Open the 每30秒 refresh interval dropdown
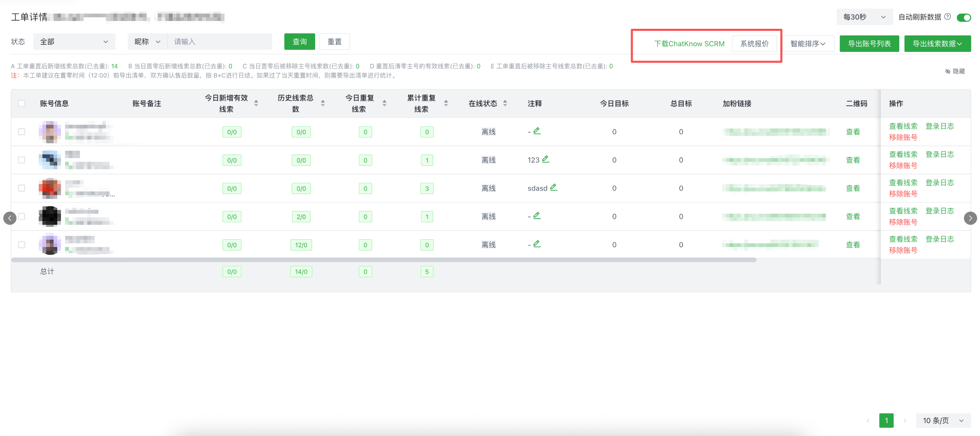The height and width of the screenshot is (436, 980). (864, 17)
